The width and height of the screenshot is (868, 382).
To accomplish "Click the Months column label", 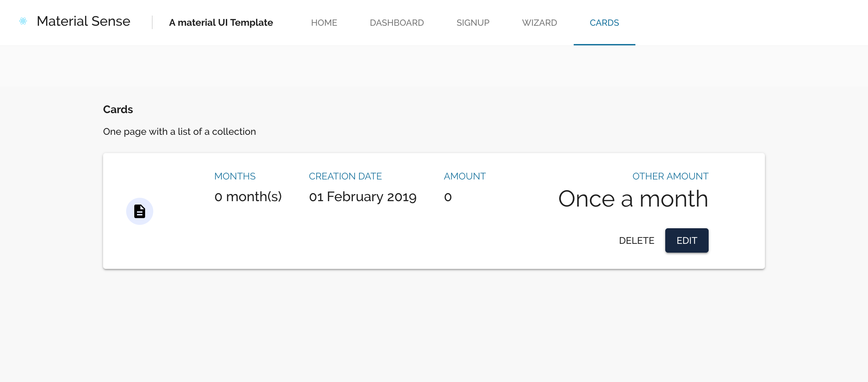I will point(235,176).
